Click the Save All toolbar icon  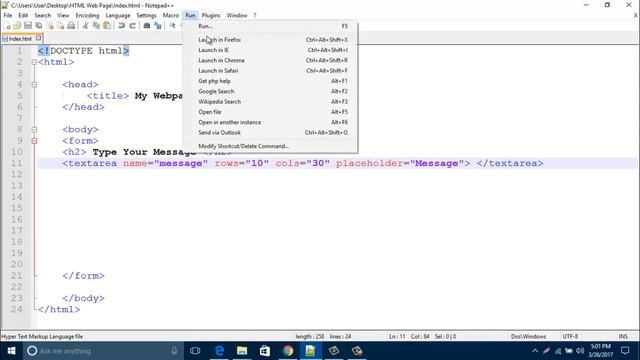[x=39, y=26]
